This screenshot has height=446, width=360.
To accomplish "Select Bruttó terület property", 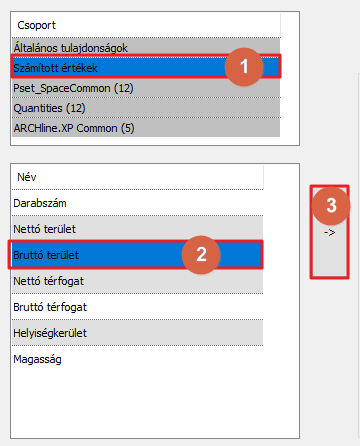I will click(x=137, y=255).
